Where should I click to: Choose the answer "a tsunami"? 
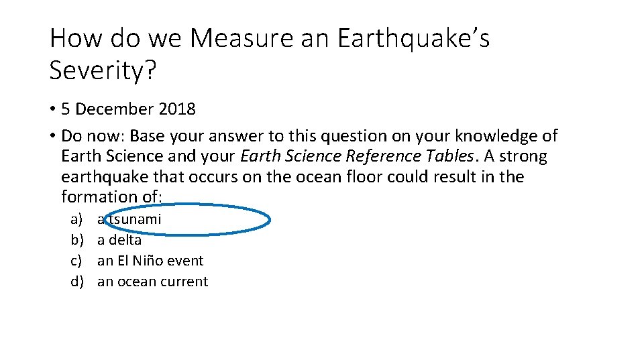tap(129, 219)
